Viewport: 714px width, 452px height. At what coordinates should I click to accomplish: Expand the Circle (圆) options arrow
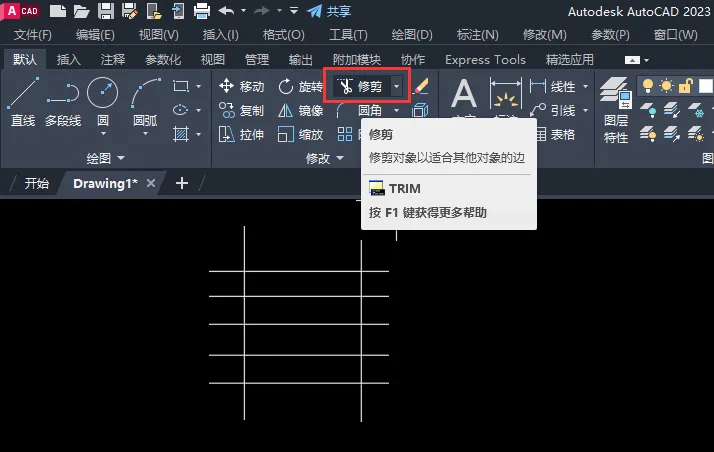[x=103, y=133]
